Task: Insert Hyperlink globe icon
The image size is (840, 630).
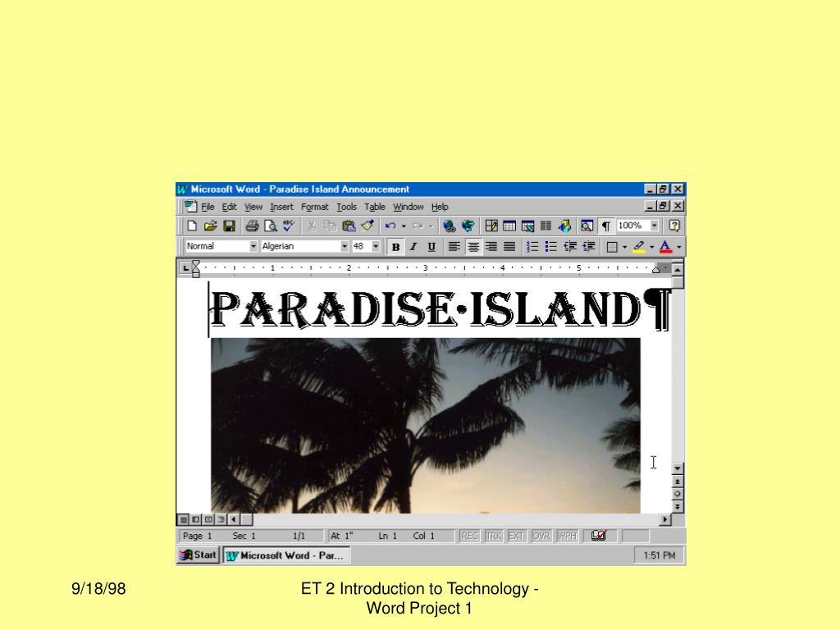Action: click(449, 226)
